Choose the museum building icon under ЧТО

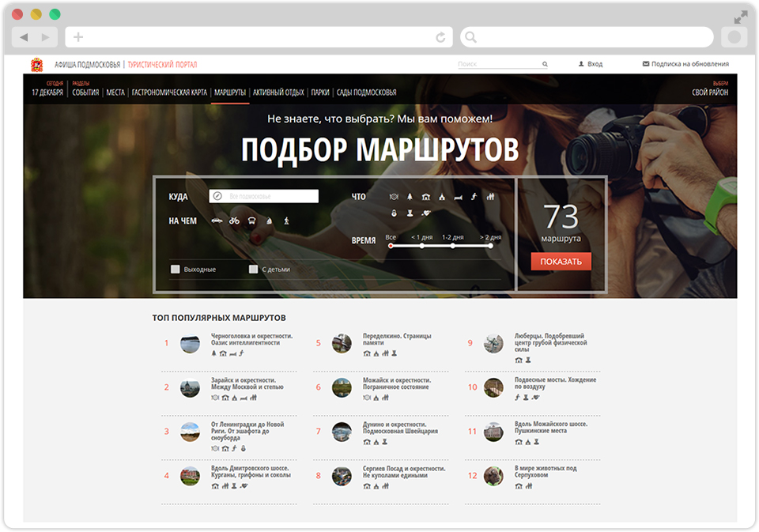(425, 197)
